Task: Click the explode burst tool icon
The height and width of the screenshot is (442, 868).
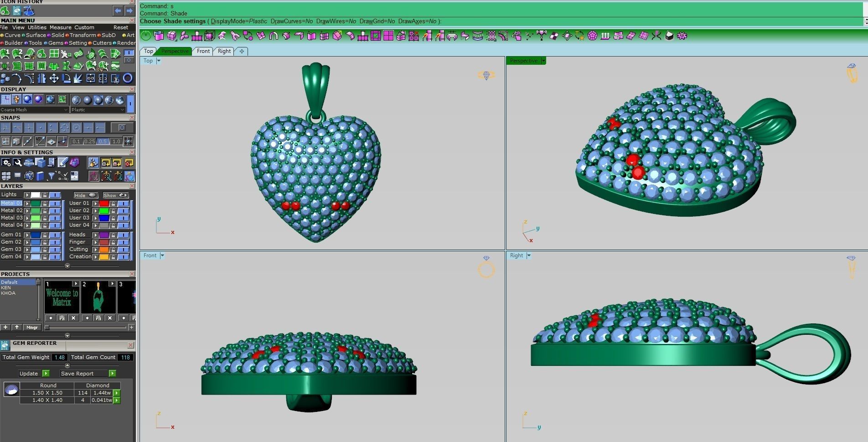Action: pos(78,78)
